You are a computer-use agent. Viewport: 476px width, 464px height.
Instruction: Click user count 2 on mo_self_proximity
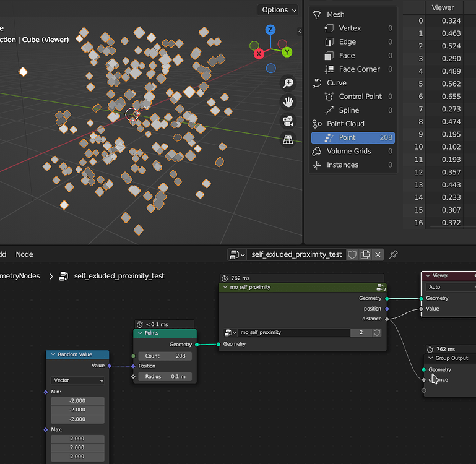tap(361, 333)
